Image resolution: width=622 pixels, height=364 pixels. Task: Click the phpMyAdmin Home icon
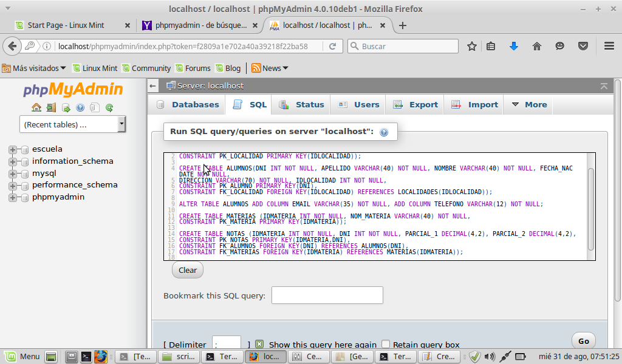click(36, 108)
